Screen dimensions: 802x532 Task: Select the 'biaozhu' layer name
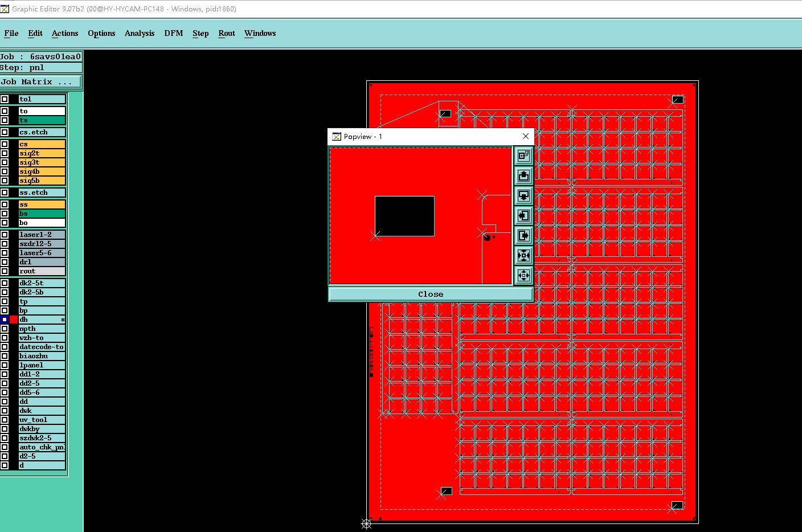[42, 356]
